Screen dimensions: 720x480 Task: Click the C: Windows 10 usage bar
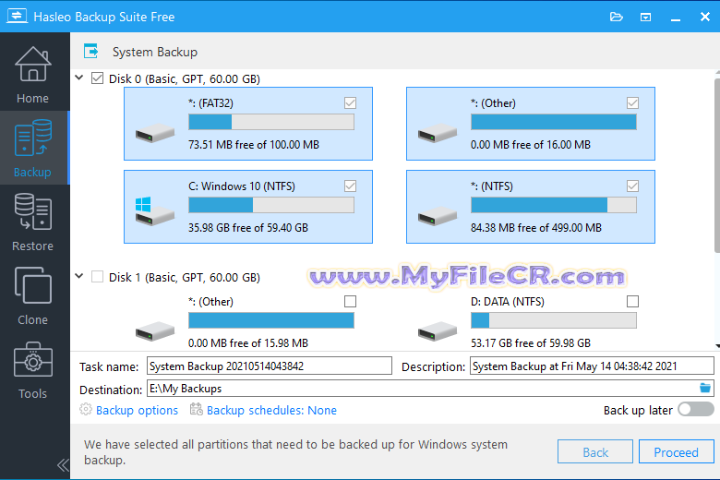(x=271, y=205)
